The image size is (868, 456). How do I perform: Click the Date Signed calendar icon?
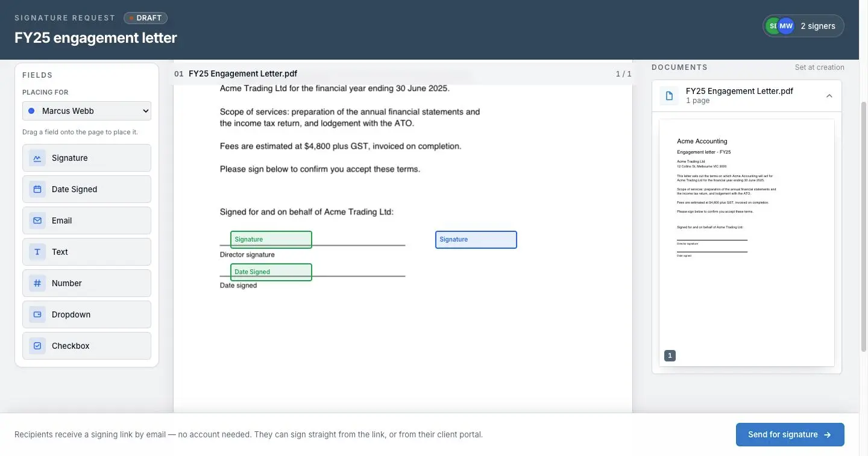point(37,189)
